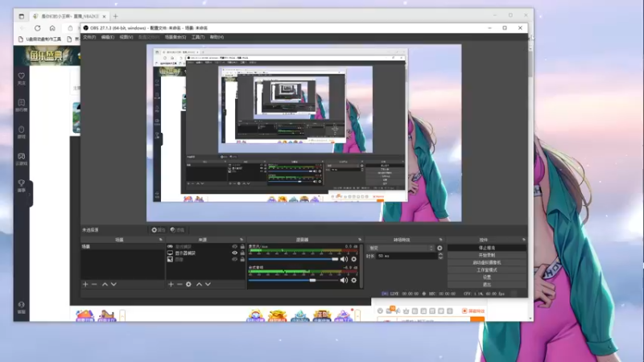This screenshot has height=362, width=644.
Task: Toggle the lock on the 显示器捕获 source
Action: coord(242,253)
